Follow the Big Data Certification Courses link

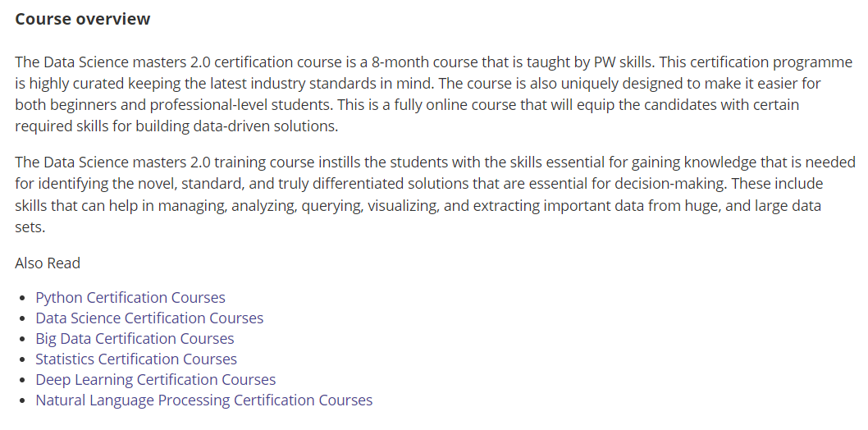(135, 338)
